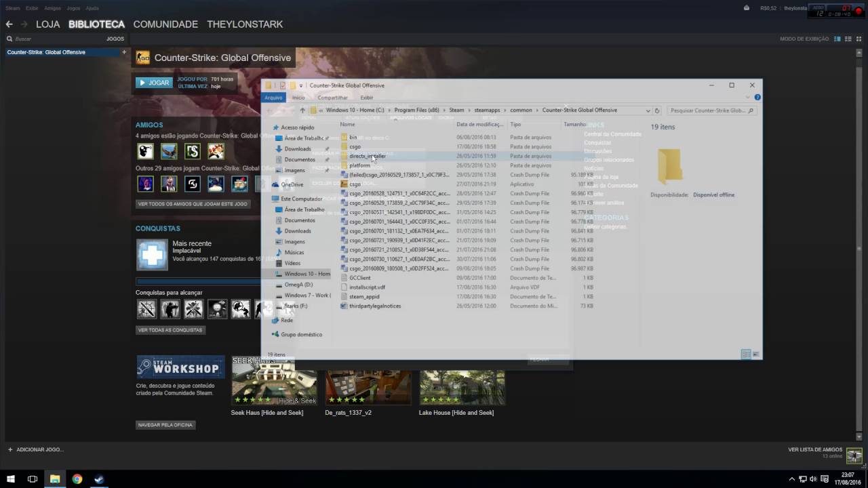Open quick access toolbar dropdown arrow
Viewport: 868px width, 488px height.
coord(301,85)
